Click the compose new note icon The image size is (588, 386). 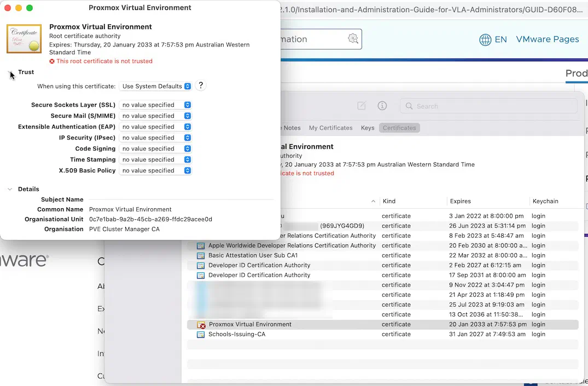(x=361, y=106)
